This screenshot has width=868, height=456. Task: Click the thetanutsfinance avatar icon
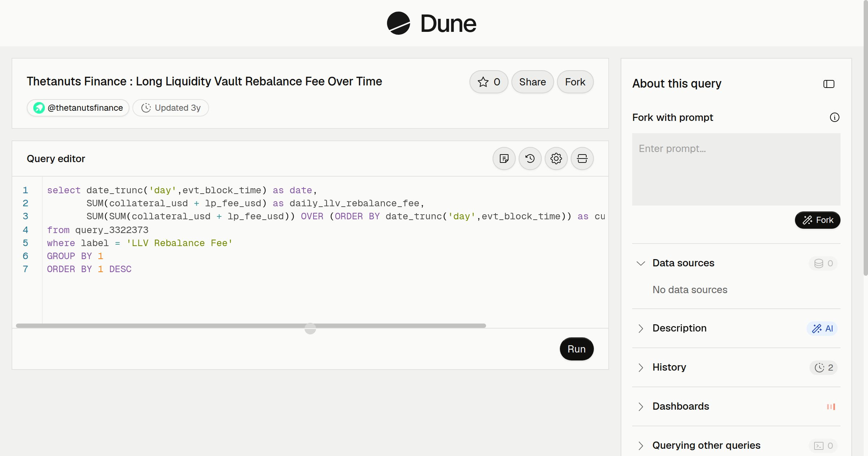point(39,108)
